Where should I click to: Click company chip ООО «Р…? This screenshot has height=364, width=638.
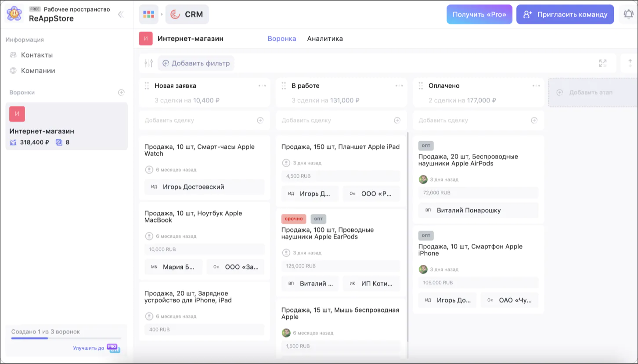(x=371, y=193)
